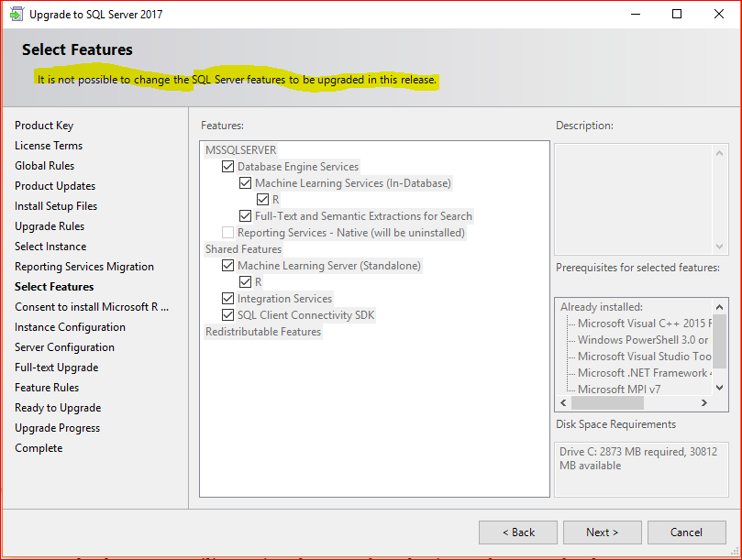
Task: Select Database Engine Services label
Action: 298,167
